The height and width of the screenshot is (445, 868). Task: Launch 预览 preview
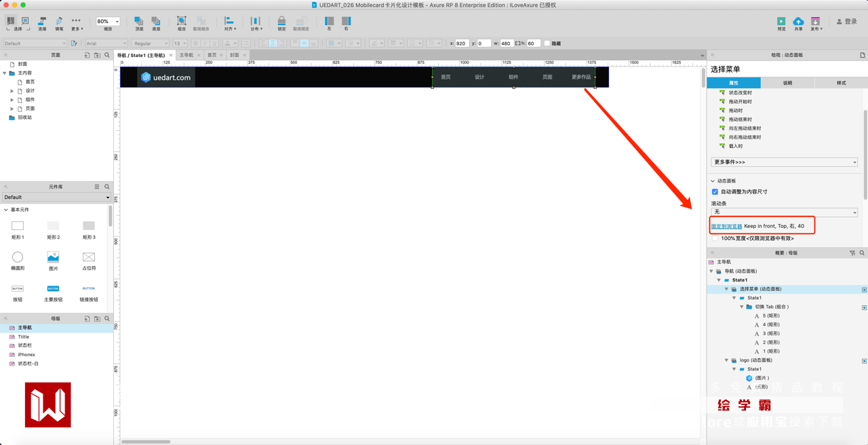point(781,24)
